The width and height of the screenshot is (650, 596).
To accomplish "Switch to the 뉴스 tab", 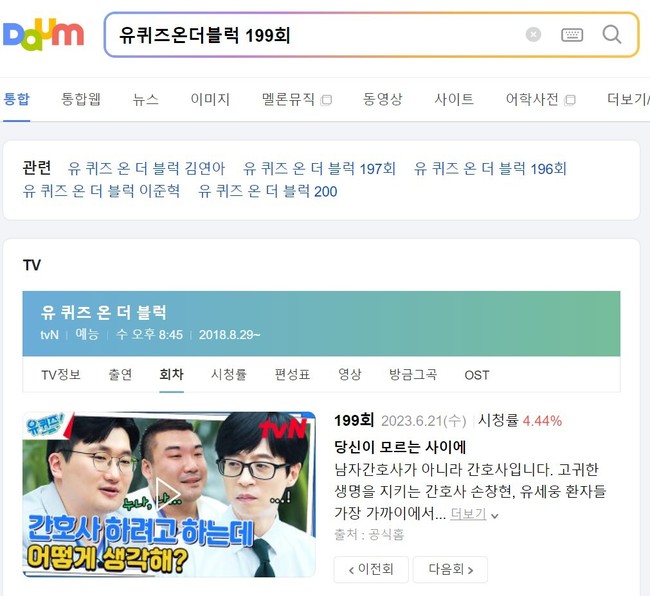I will (146, 99).
